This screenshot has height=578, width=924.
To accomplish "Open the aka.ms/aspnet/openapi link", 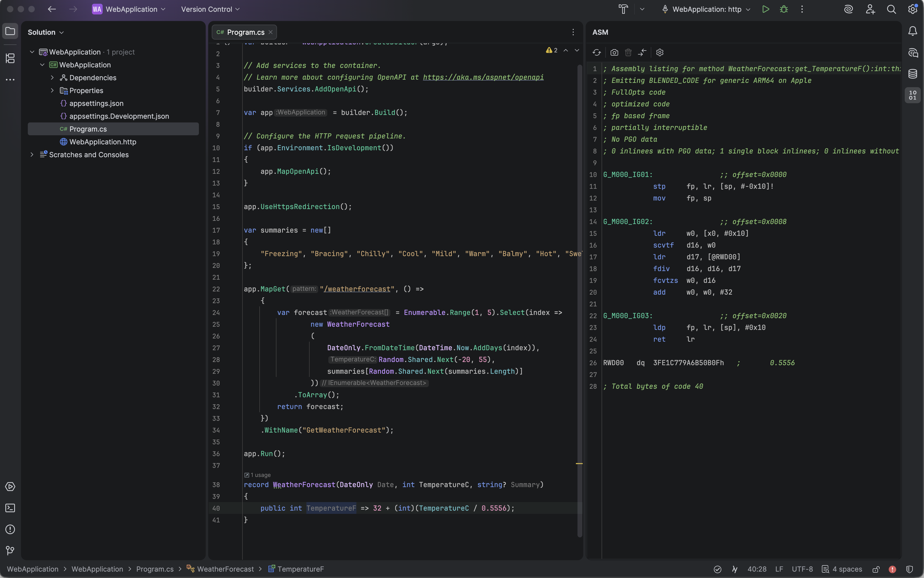I will point(483,77).
